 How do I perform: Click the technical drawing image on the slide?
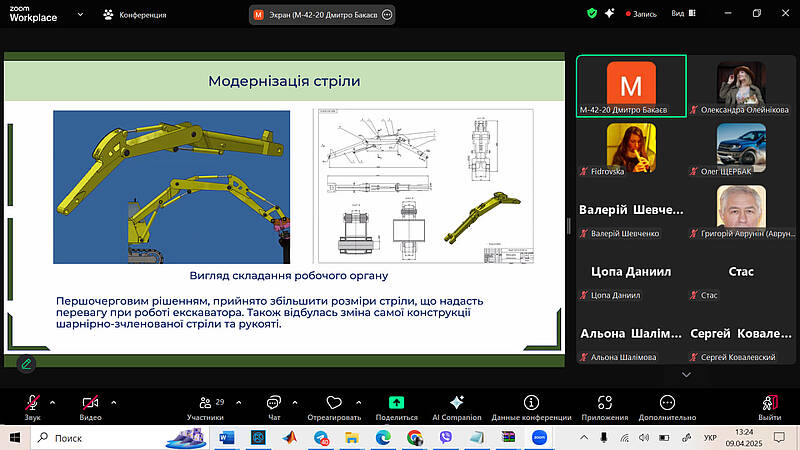tap(424, 186)
